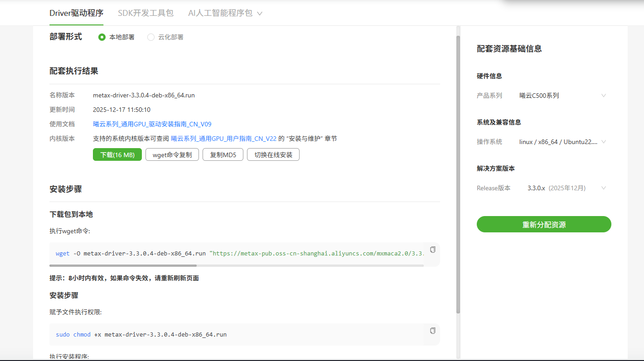Image resolution: width=644 pixels, height=361 pixels.
Task: Click the package filename in 名称版本 row
Action: (x=144, y=96)
